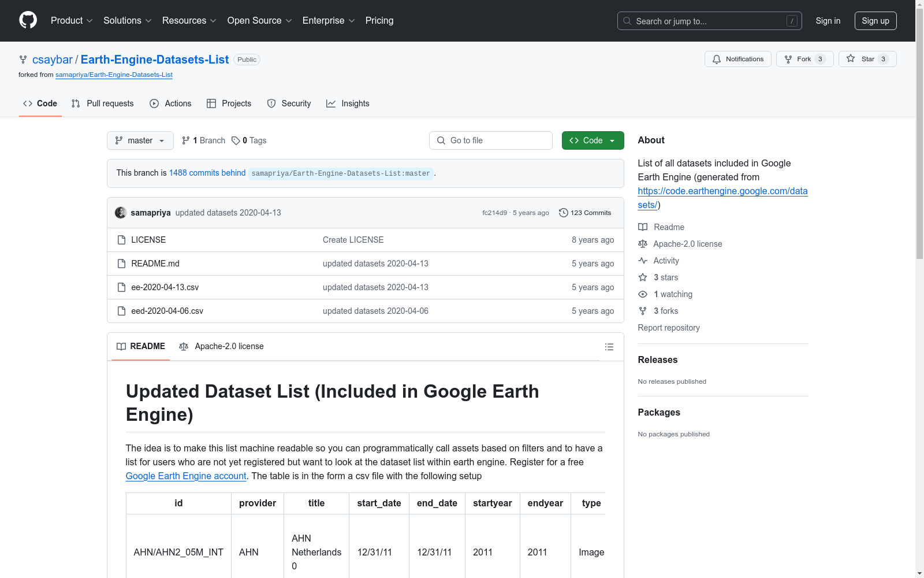
Task: Open eed-2020-04-06.csv row commit message
Action: (375, 311)
